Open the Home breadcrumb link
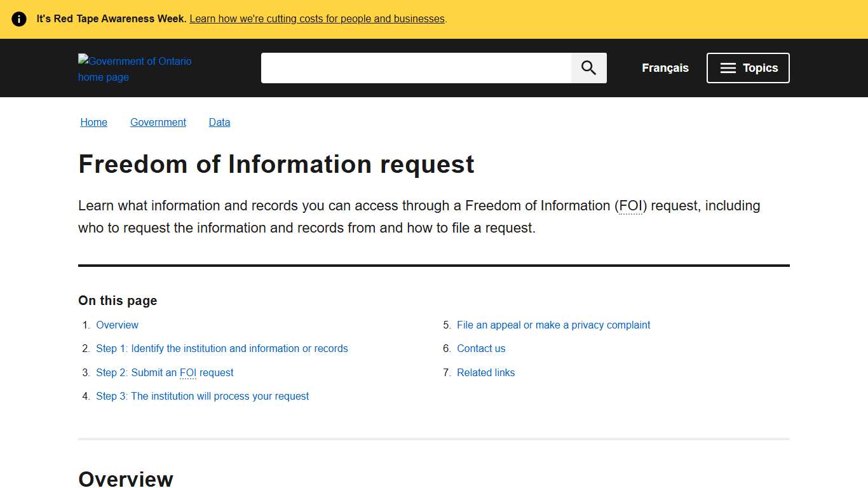This screenshot has height=488, width=868. (x=93, y=122)
